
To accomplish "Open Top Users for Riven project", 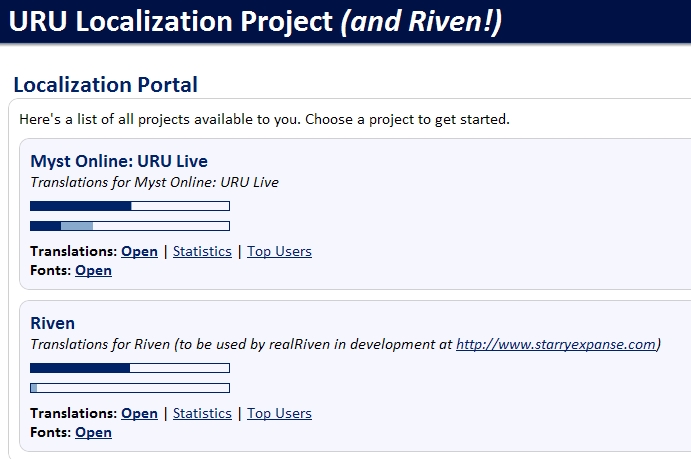I will point(279,413).
